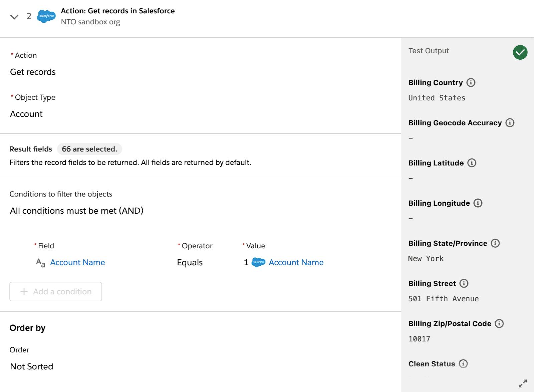Image resolution: width=534 pixels, height=392 pixels.
Task: Select the Account Name field link
Action: [x=77, y=262]
